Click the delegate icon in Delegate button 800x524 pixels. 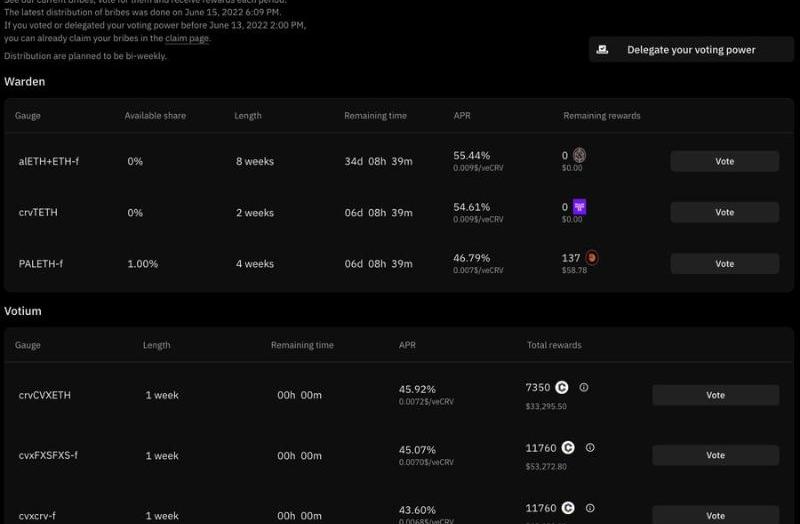[x=603, y=49]
